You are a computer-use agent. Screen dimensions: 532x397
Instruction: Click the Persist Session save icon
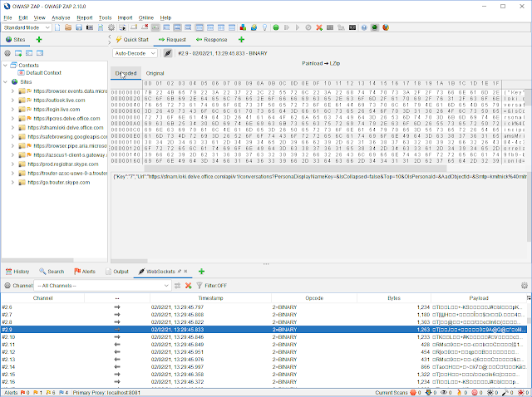pos(79,27)
